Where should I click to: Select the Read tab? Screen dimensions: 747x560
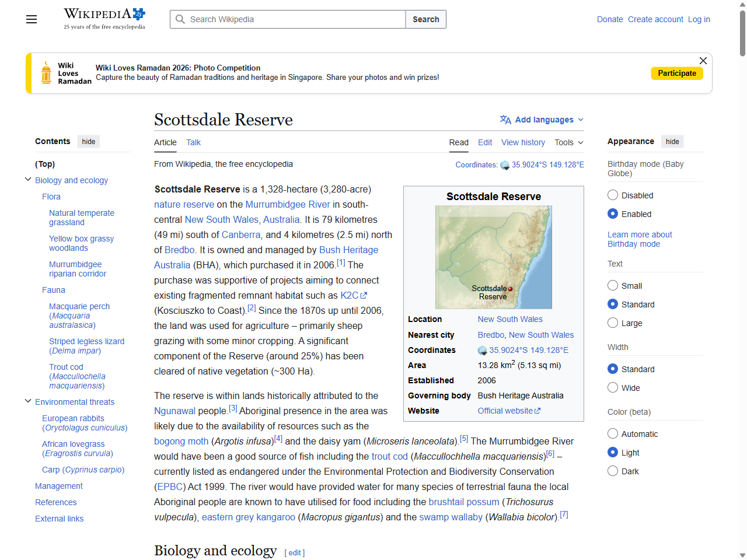coord(459,142)
